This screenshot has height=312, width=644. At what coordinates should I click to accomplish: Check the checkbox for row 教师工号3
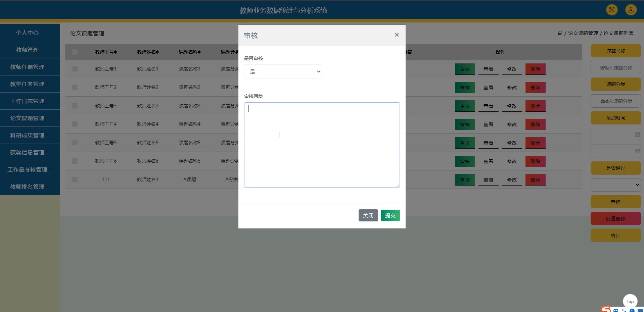[x=75, y=106]
